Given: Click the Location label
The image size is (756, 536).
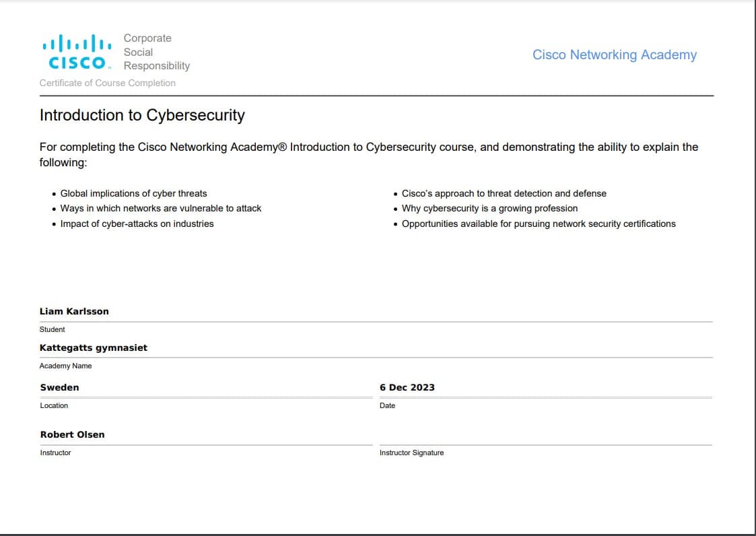Looking at the screenshot, I should click(54, 405).
